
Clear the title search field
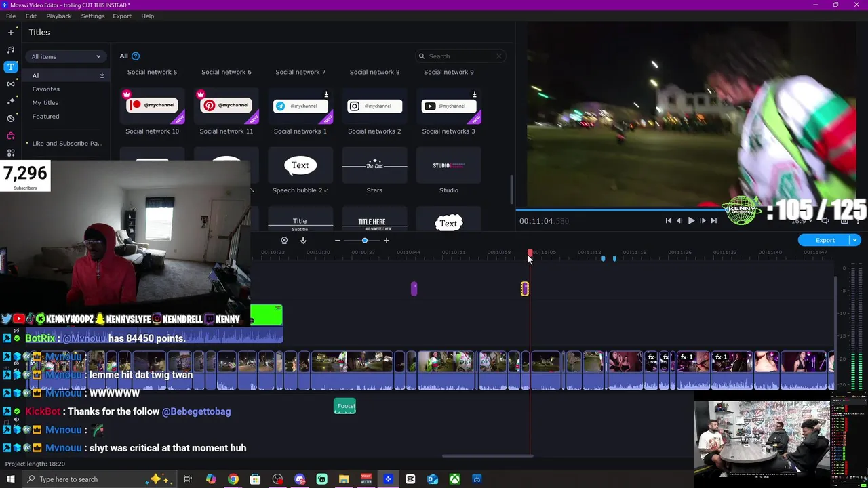point(499,56)
